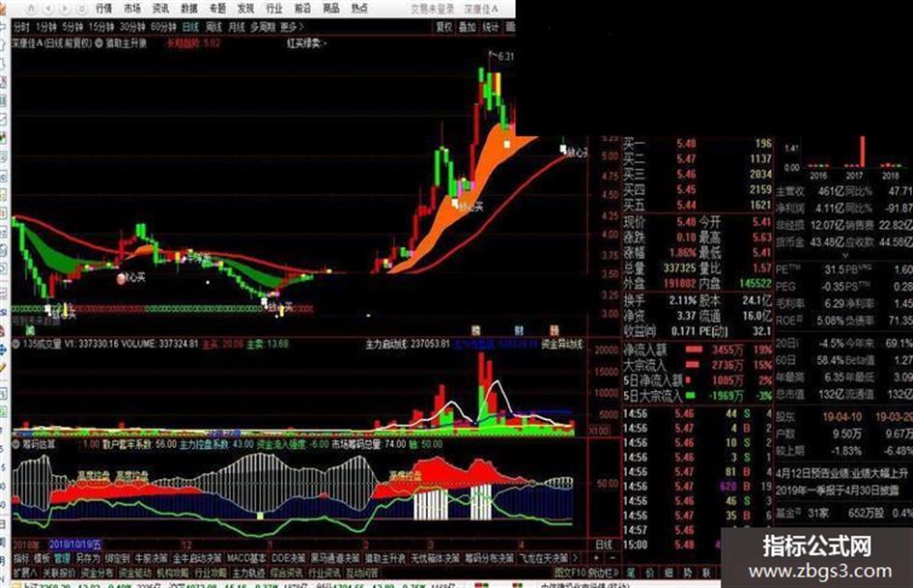The image size is (913, 588).
Task: Click the 统计 statistics button
Action: 491,27
